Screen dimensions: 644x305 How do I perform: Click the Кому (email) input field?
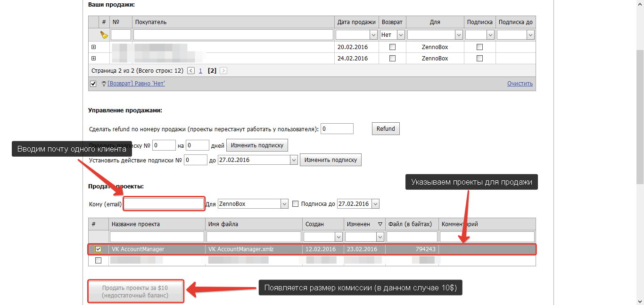pyautogui.click(x=164, y=204)
